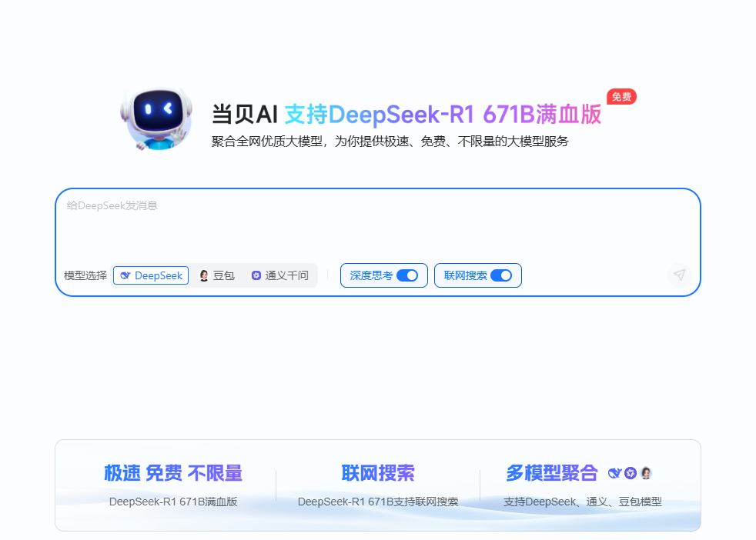The width and height of the screenshot is (756, 540).
Task: Click the 通义千问 purple icon in model selector
Action: click(x=256, y=275)
